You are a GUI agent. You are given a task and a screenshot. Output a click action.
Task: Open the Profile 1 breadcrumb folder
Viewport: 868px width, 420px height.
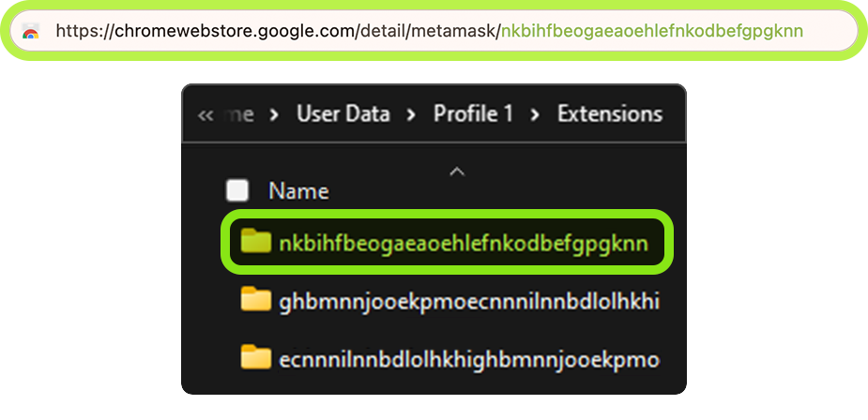[x=473, y=114]
